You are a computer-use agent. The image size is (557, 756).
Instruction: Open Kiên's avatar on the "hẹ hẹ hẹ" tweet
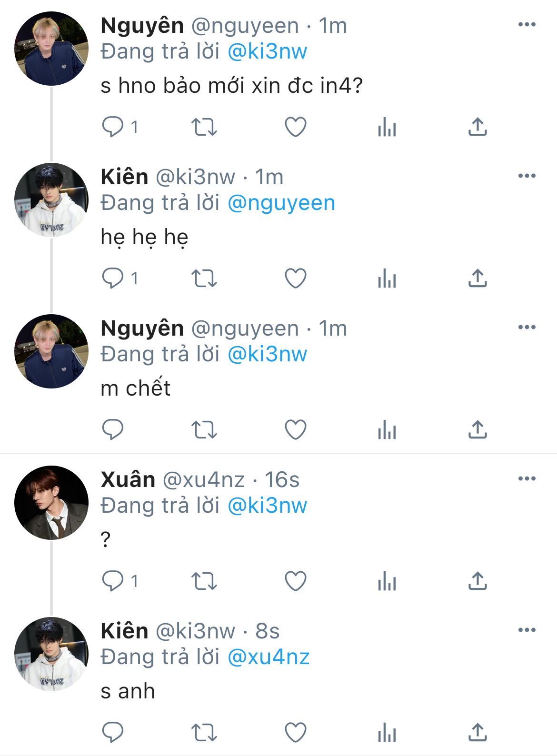coord(51,200)
